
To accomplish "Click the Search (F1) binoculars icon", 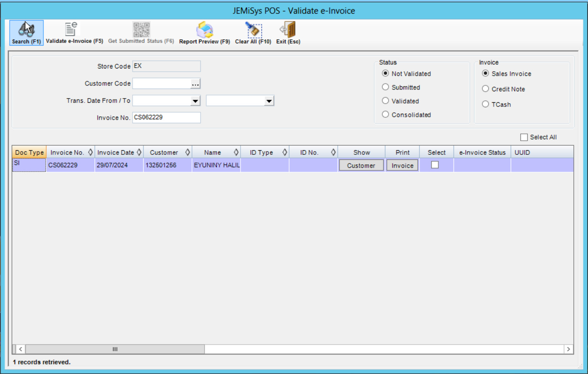I will pyautogui.click(x=26, y=29).
